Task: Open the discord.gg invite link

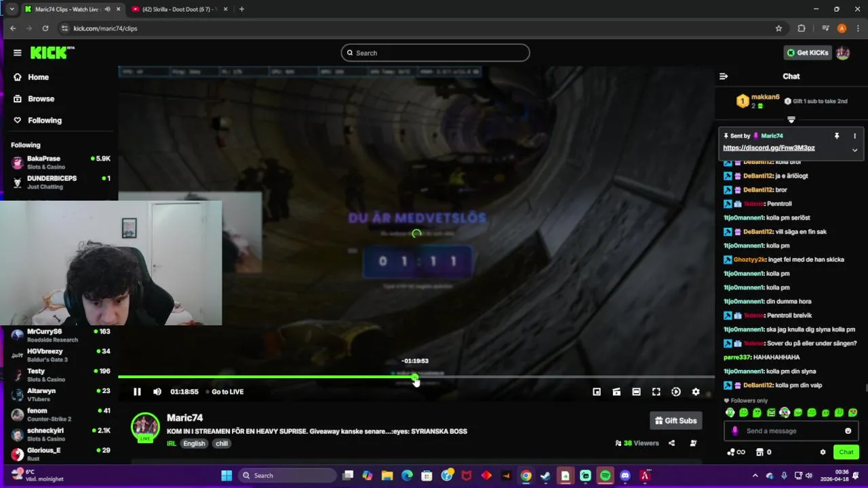Action: (x=769, y=148)
